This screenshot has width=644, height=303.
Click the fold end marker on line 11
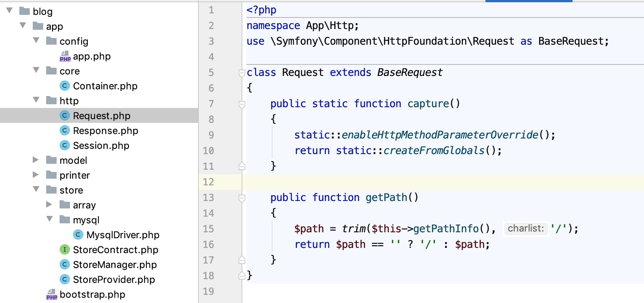pyautogui.click(x=242, y=166)
